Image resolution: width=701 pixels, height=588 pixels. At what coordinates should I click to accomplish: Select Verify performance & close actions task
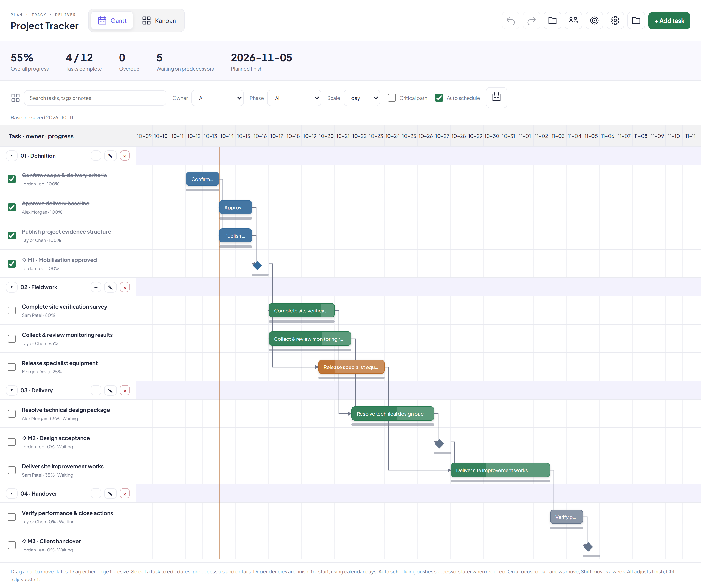click(67, 513)
